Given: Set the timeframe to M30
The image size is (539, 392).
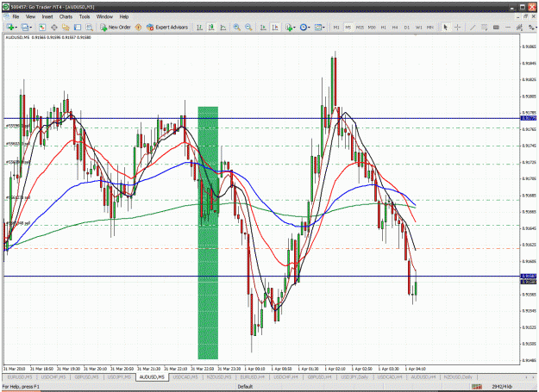Looking at the screenshot, I should pyautogui.click(x=372, y=27).
